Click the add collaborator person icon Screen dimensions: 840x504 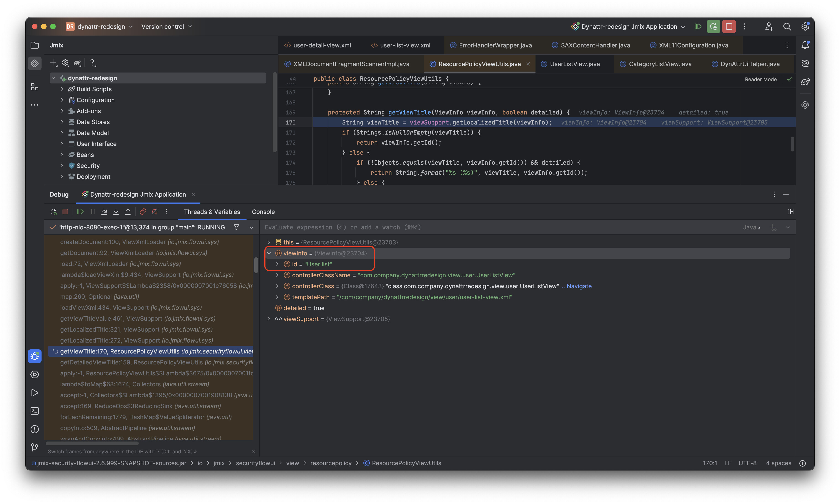coord(769,26)
